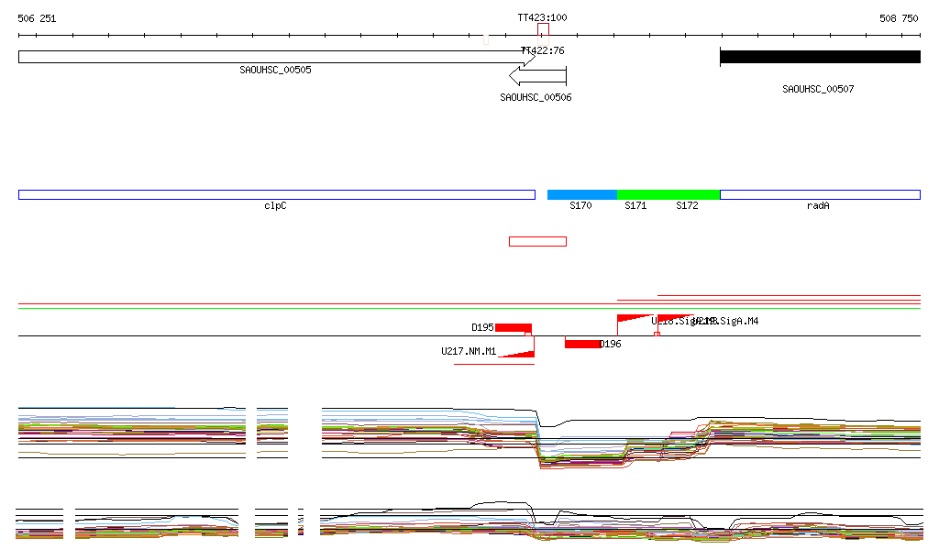Click the small pale marker left of TT423
Viewport: 939px width, 560px height.
click(485, 38)
